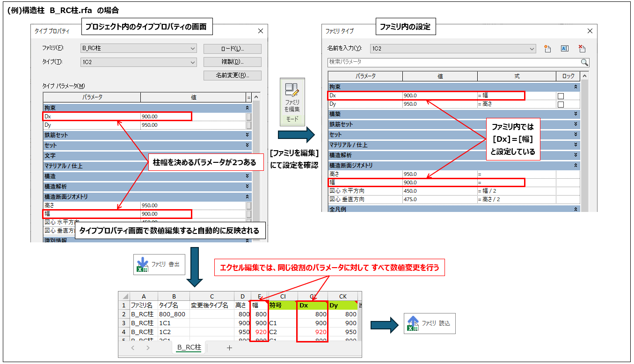Click Excel Dy value 950 in row 4
The width and height of the screenshot is (634, 364).
[343, 332]
